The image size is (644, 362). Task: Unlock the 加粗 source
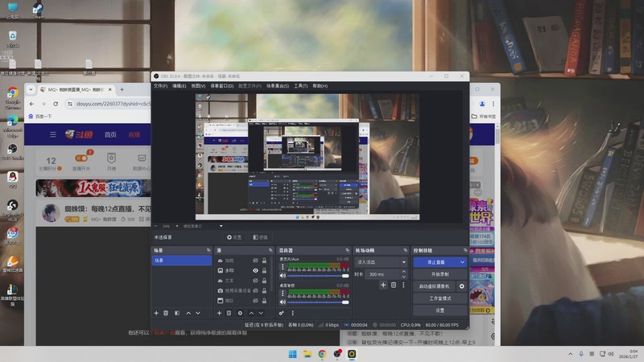pos(265,261)
